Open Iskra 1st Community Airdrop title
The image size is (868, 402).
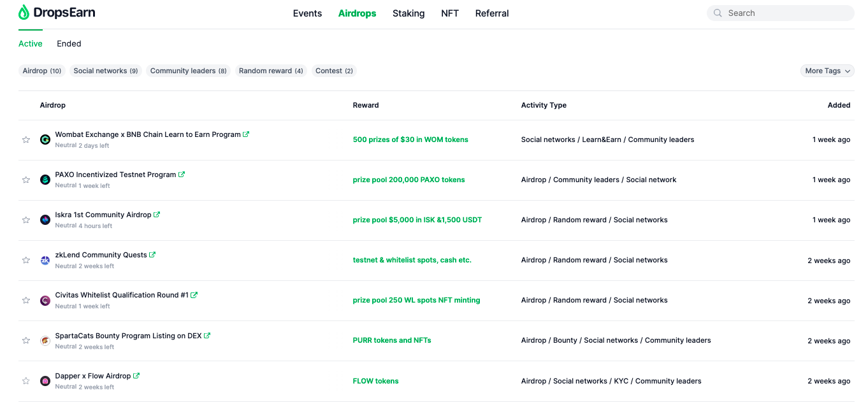point(103,215)
